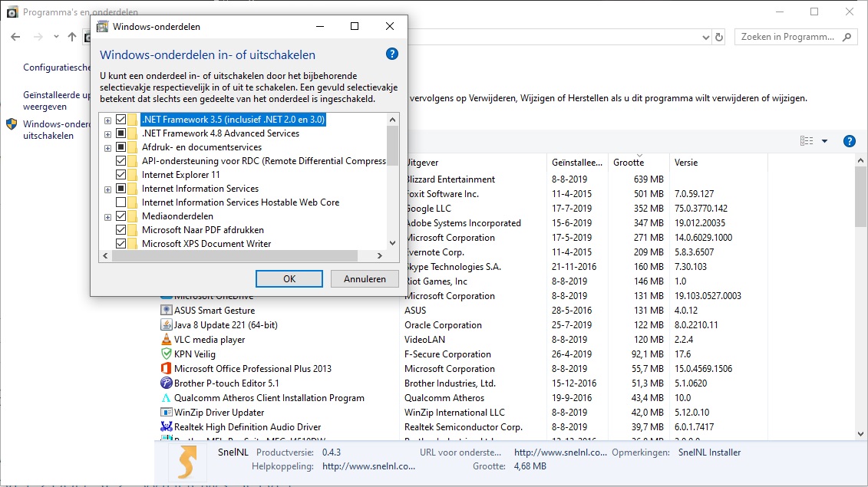The height and width of the screenshot is (487, 868).
Task: Expand the Afdruk- en documentservices node
Action: pos(107,148)
